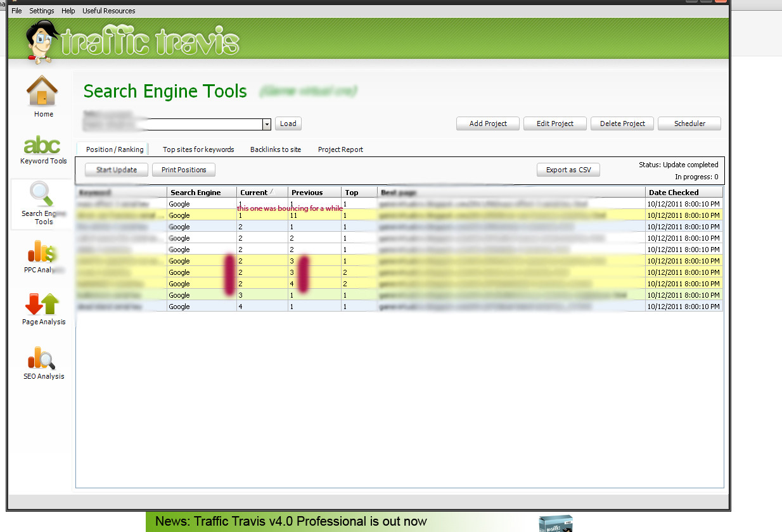Image resolution: width=782 pixels, height=532 pixels.
Task: Click the Search Engine Tools heading
Action: tap(165, 91)
